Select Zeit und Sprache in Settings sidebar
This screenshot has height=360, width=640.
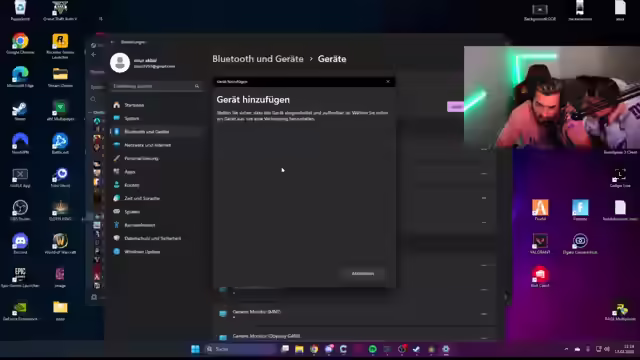pyautogui.click(x=156, y=198)
